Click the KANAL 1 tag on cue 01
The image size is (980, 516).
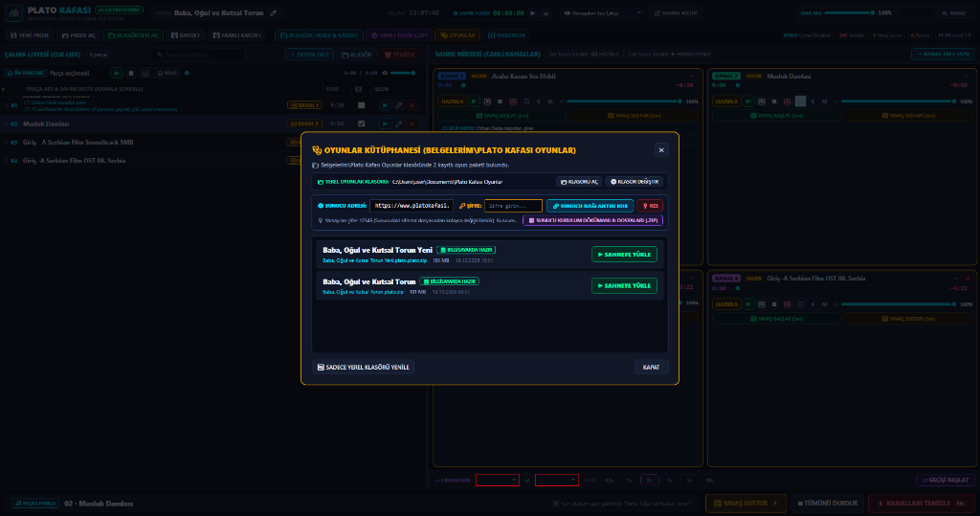pos(305,105)
